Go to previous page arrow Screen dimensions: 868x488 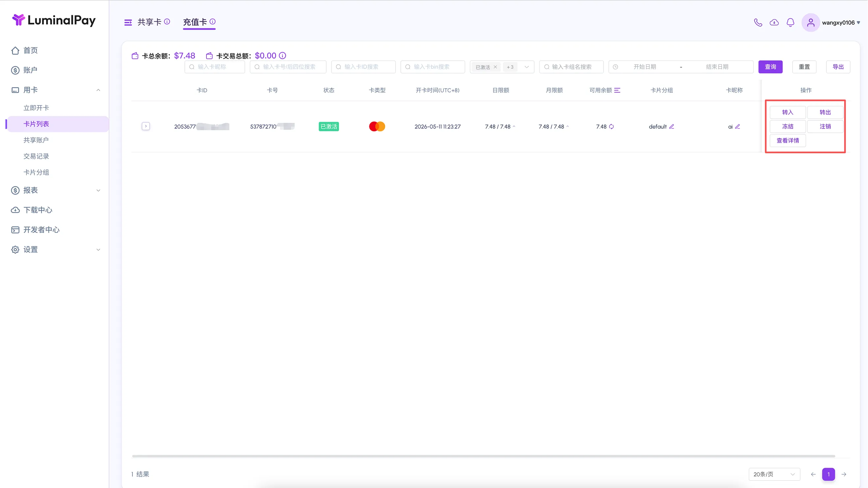(813, 474)
